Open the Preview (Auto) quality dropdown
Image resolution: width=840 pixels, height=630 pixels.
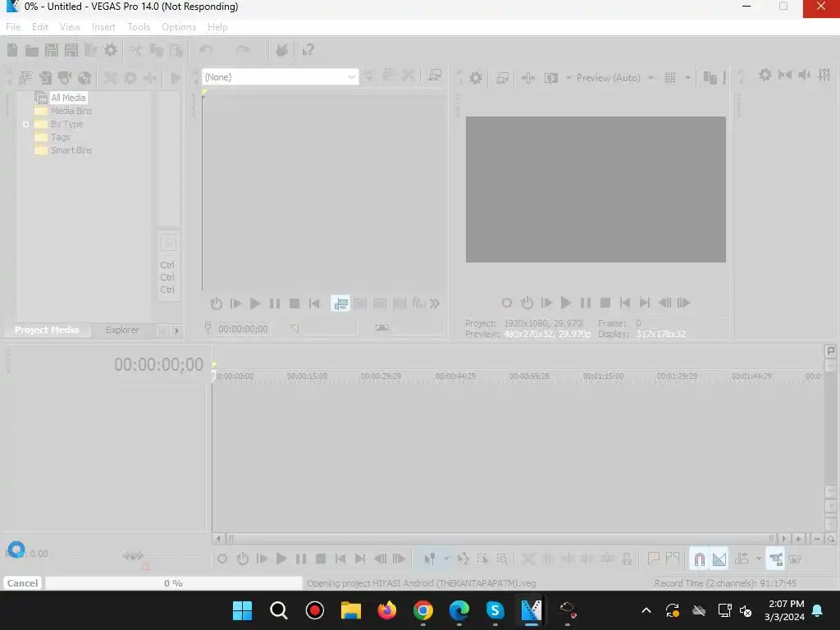[615, 78]
